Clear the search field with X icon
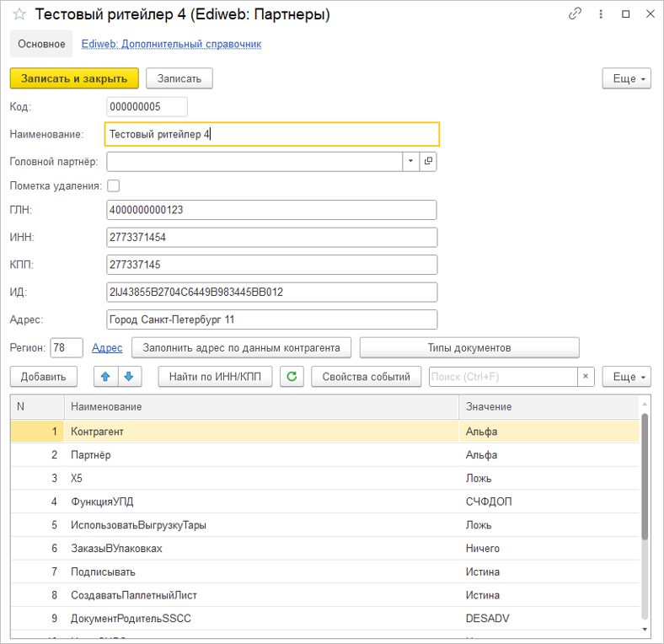 point(586,377)
